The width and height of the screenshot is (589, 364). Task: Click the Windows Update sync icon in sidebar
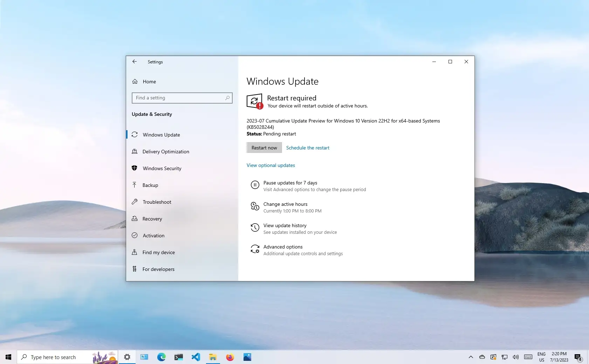[135, 134]
